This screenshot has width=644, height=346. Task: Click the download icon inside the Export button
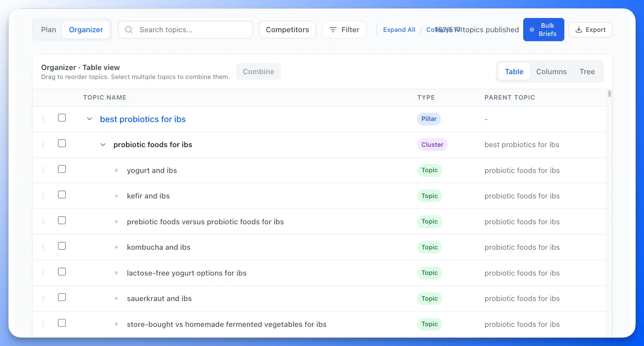pos(579,30)
